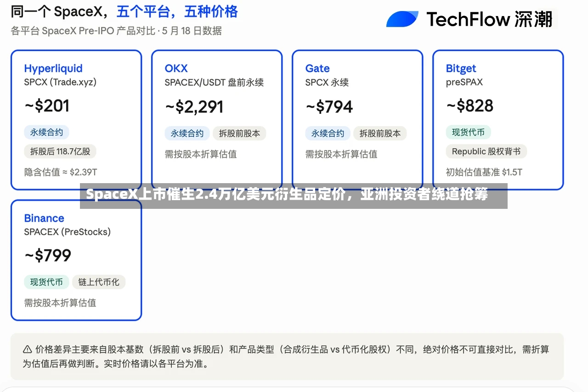This screenshot has height=392, width=588.
Task: Open the OKX platform title
Action: click(176, 68)
